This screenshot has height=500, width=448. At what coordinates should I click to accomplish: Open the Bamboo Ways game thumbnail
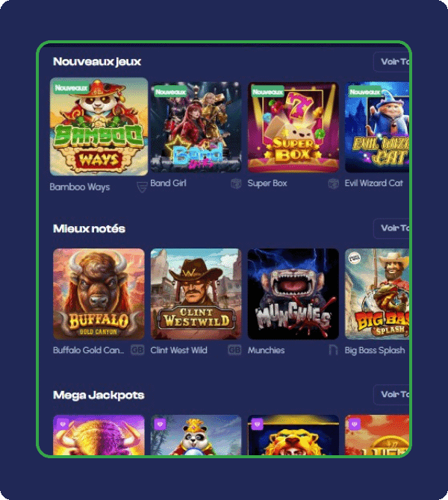pos(99,127)
